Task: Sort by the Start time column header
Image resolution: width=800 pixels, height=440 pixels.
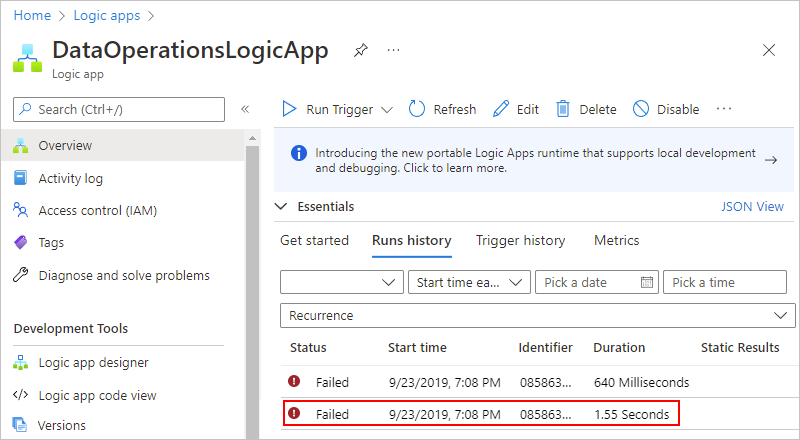Action: point(417,348)
